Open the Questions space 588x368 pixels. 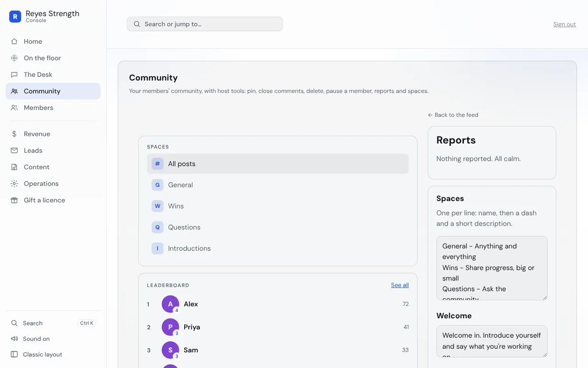coord(277,227)
